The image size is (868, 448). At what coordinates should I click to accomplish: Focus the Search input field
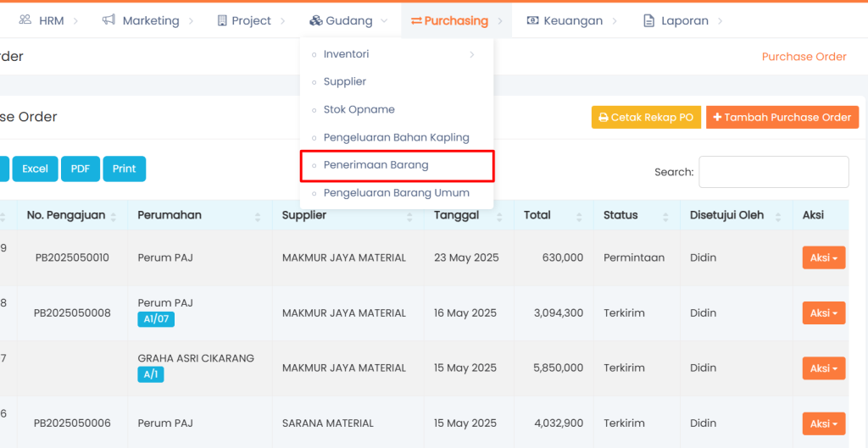773,172
